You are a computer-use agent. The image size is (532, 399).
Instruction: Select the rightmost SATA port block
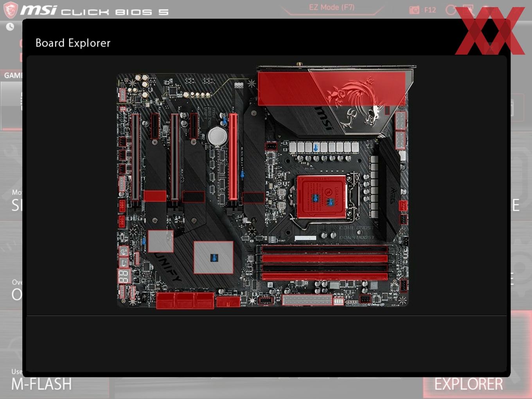click(x=204, y=300)
